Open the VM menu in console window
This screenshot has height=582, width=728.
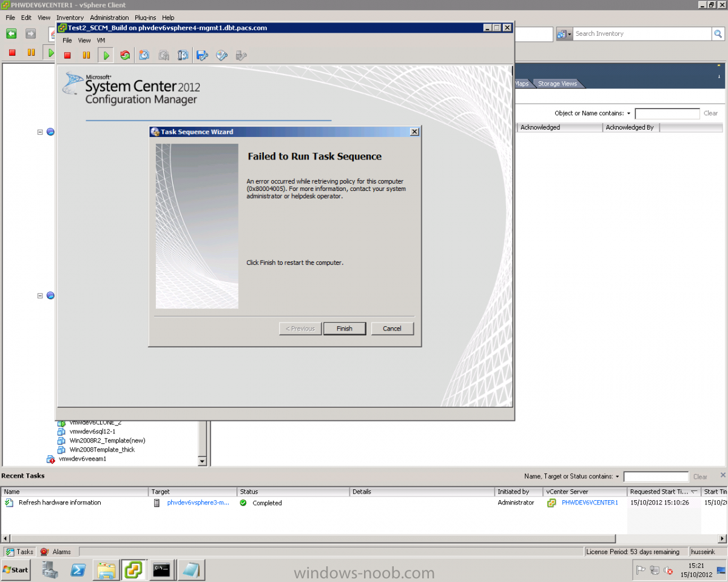101,41
